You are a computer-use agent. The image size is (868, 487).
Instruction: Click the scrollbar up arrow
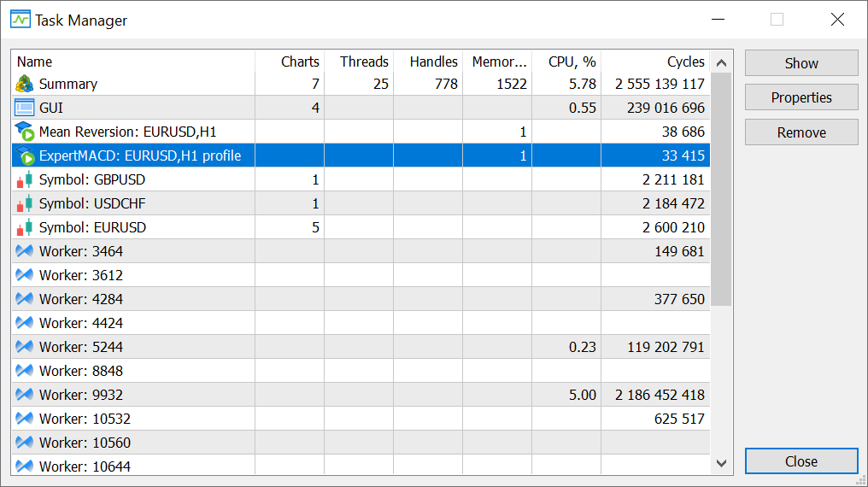click(721, 62)
